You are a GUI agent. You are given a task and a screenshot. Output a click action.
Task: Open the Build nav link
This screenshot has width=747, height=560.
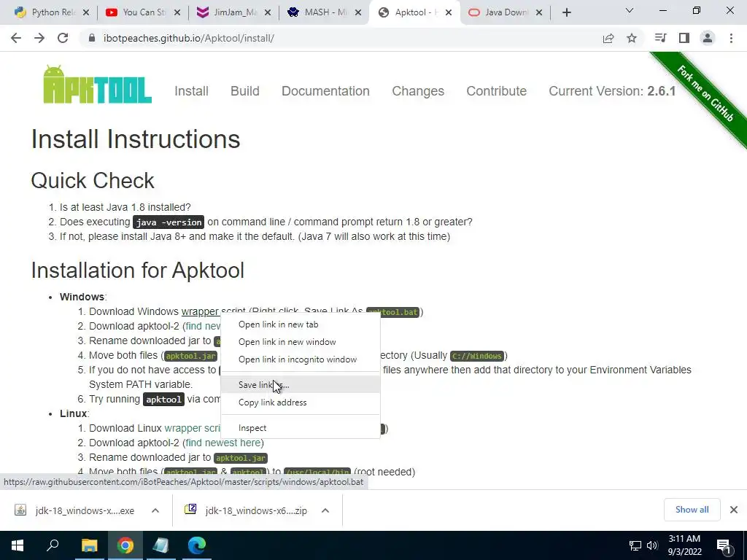pos(245,91)
